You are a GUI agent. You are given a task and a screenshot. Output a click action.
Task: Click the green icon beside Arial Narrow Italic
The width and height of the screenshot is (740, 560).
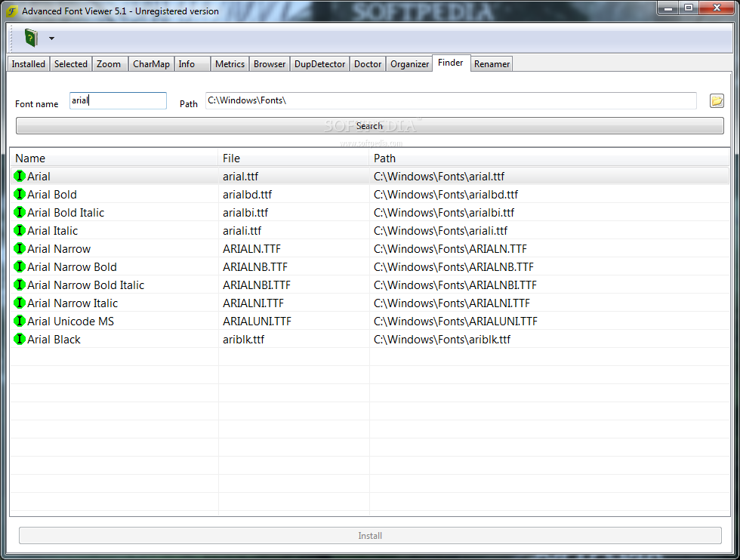pyautogui.click(x=20, y=303)
